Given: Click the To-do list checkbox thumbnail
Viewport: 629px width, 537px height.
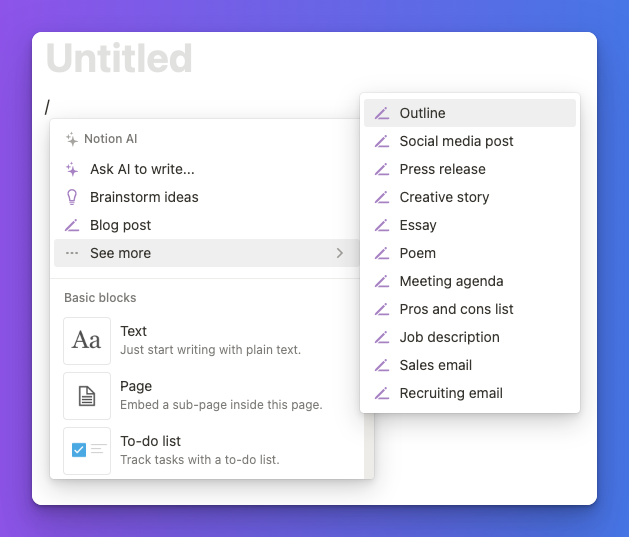Looking at the screenshot, I should click(87, 451).
